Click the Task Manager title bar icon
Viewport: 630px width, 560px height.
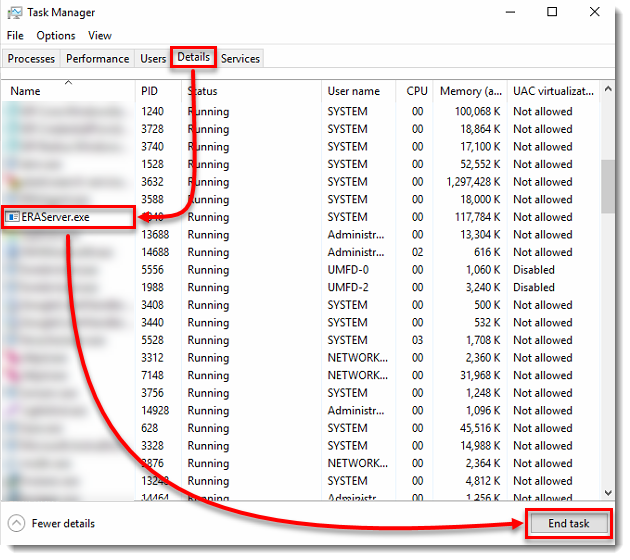pos(14,13)
